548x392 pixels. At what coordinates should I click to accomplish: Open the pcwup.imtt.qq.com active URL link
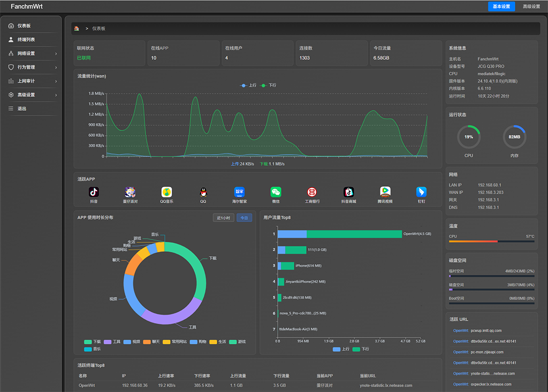point(486,330)
